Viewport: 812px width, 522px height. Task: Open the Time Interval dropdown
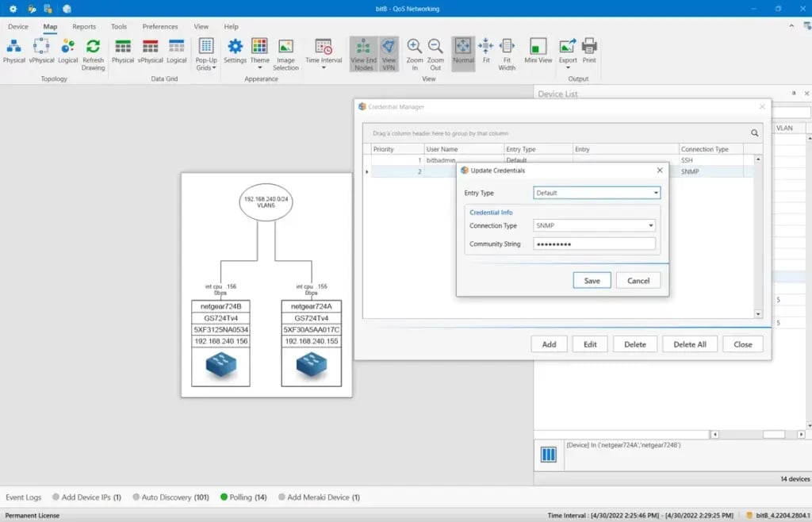pos(324,54)
